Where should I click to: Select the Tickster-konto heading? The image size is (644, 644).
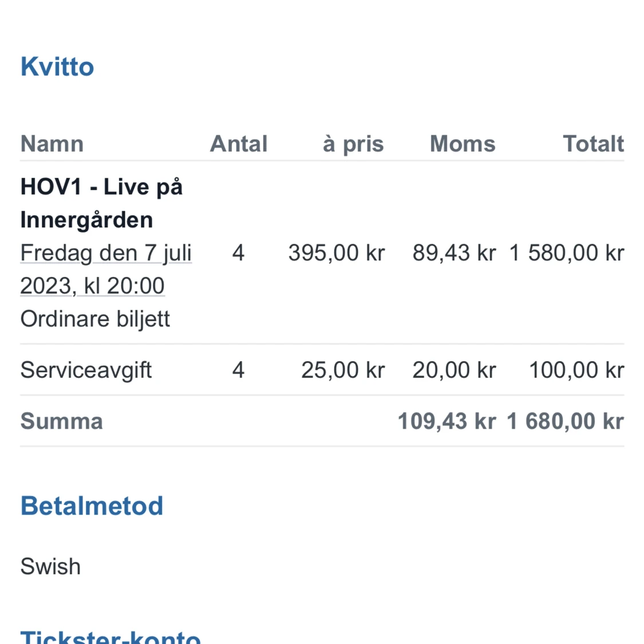[x=110, y=637]
